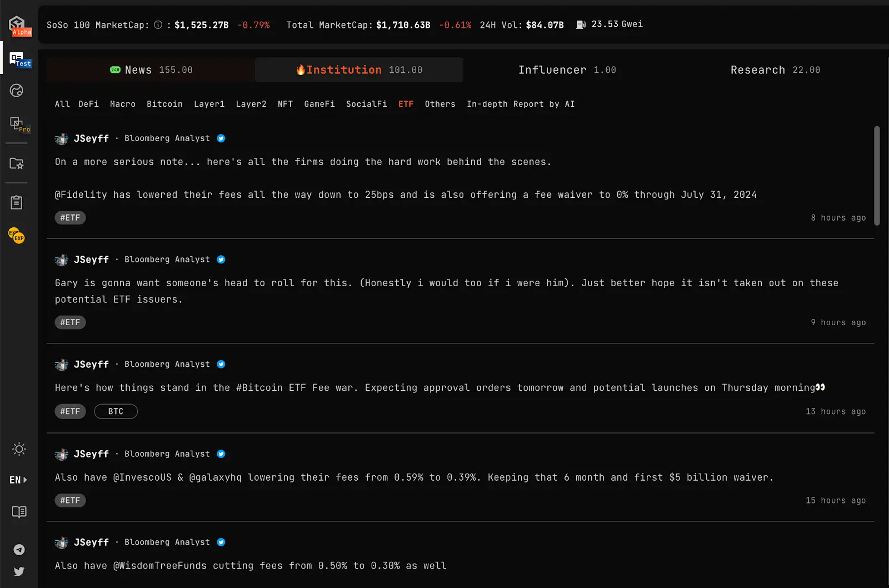Open the Telegram link icon
The width and height of the screenshot is (889, 588).
19,550
